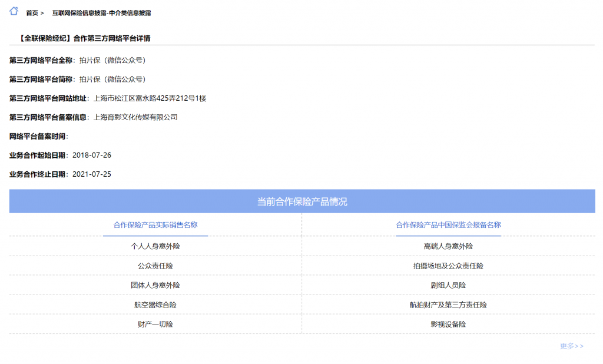Screen dimensions: 603x364
Task: Click the platform full name 拍片保 next to 第三方网络平台全称
Action: (x=113, y=61)
